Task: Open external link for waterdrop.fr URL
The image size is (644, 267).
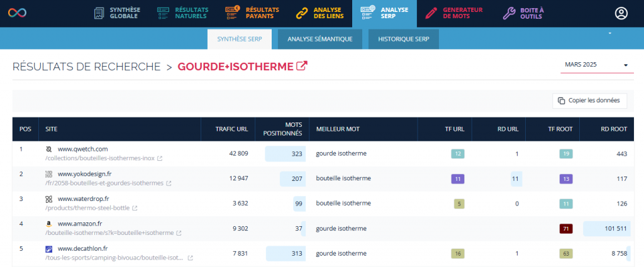Action: 135,209
